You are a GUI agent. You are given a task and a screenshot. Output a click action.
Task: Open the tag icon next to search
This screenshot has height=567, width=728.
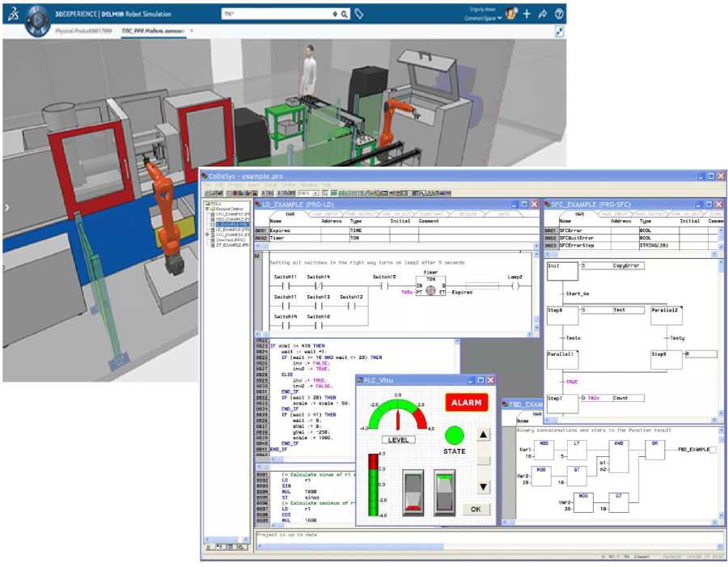click(359, 14)
